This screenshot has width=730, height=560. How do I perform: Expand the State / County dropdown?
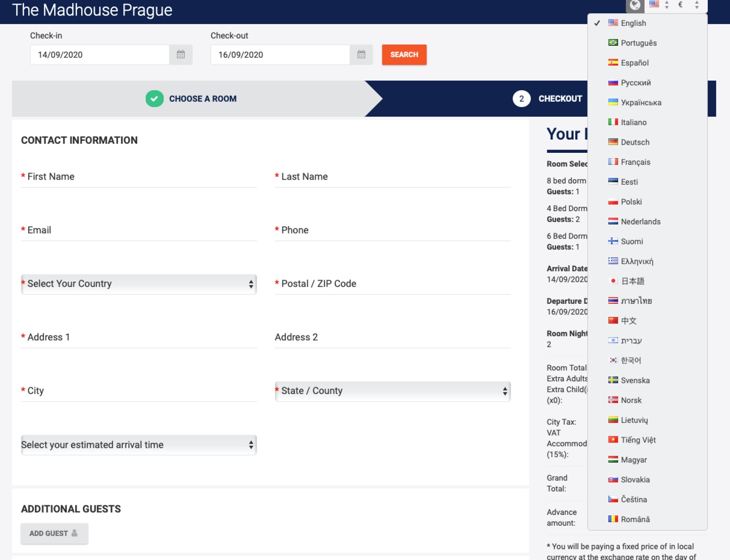(x=392, y=391)
